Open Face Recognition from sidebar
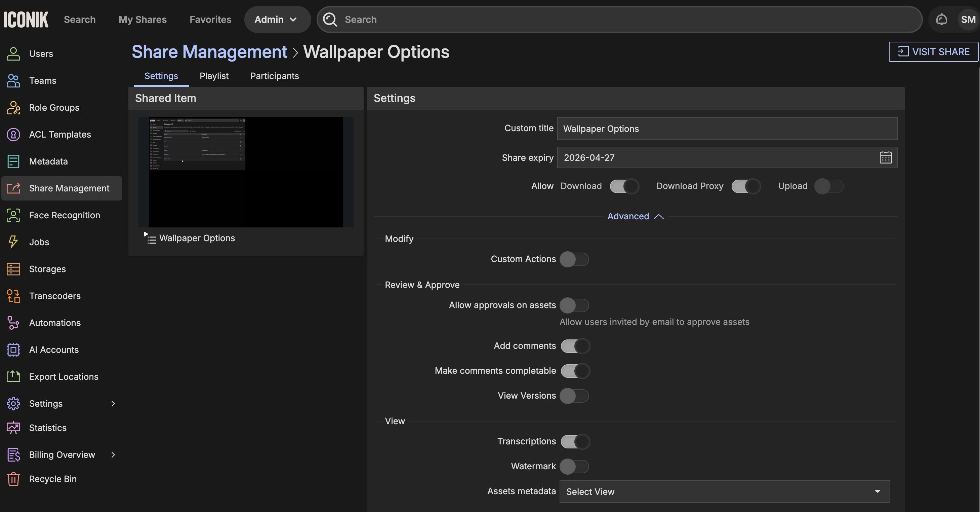 click(x=64, y=215)
